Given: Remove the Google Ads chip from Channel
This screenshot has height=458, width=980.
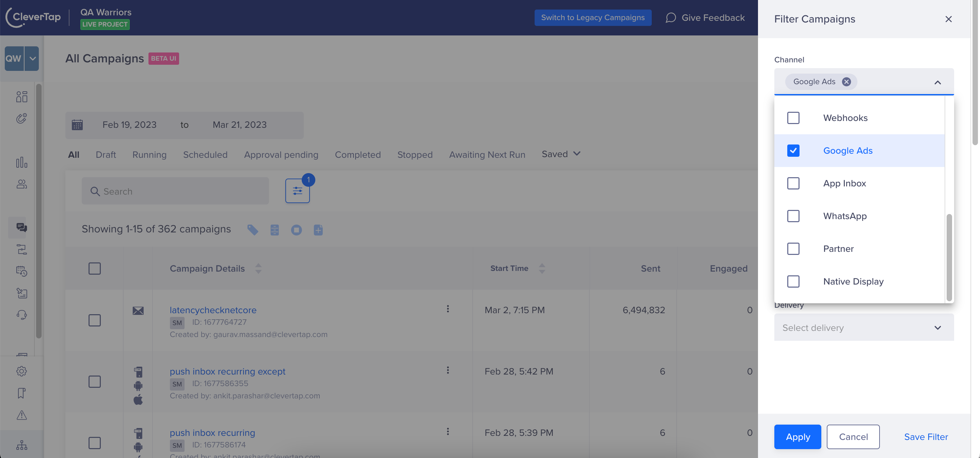Looking at the screenshot, I should coord(846,81).
